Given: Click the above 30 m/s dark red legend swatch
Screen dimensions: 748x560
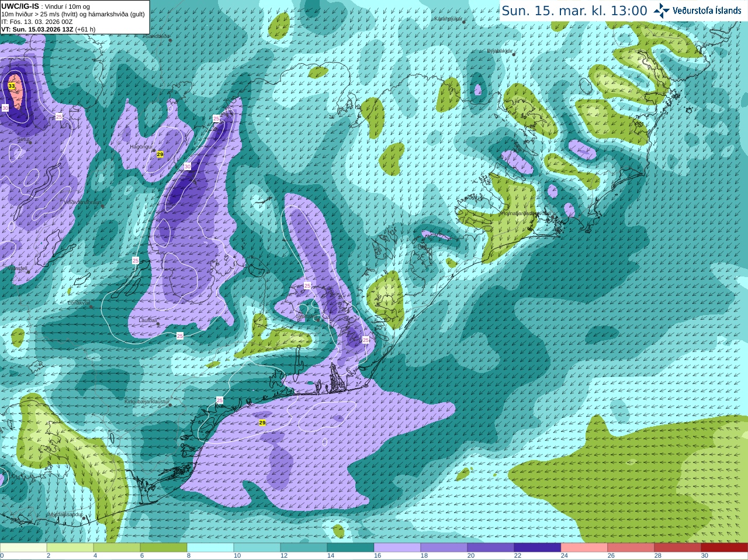Looking at the screenshot, I should point(725,548).
